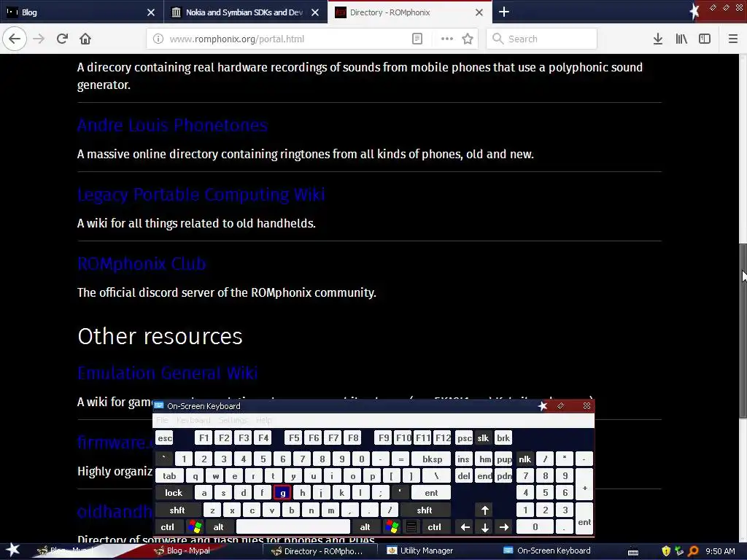The image size is (747, 560).
Task: Reload the current page
Action: point(62,39)
